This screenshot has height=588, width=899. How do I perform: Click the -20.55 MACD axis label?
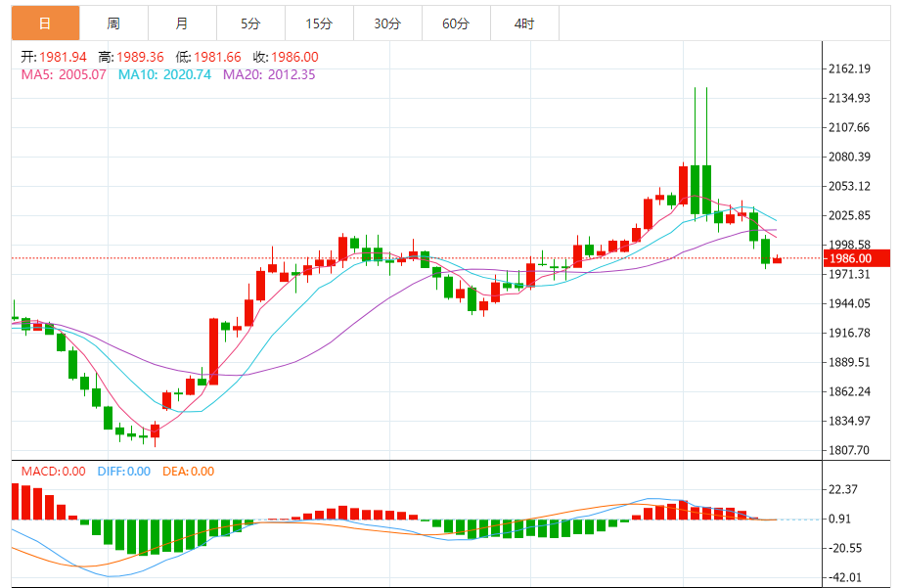[845, 548]
